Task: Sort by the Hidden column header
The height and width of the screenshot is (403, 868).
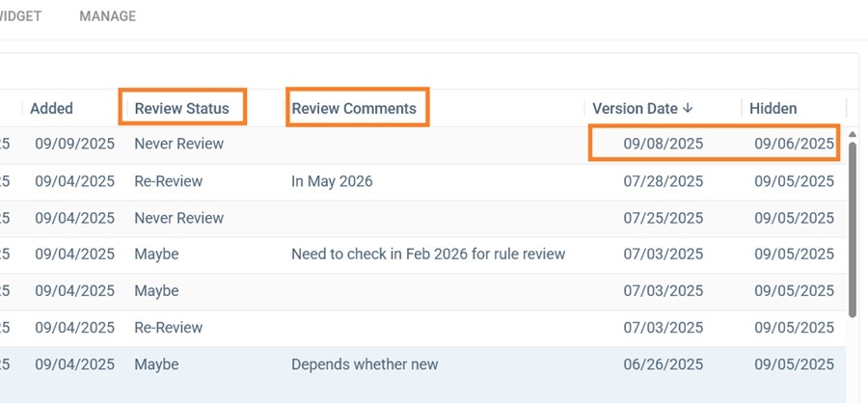Action: tap(773, 108)
